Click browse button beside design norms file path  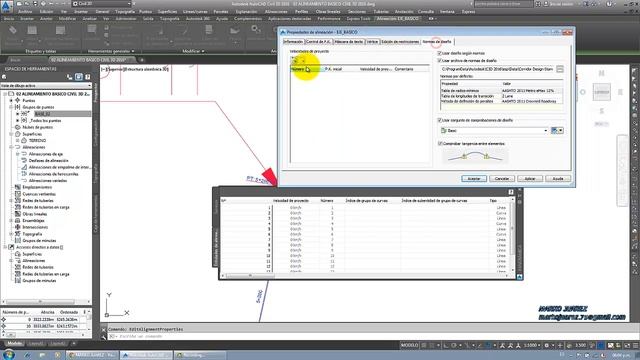tap(560, 69)
